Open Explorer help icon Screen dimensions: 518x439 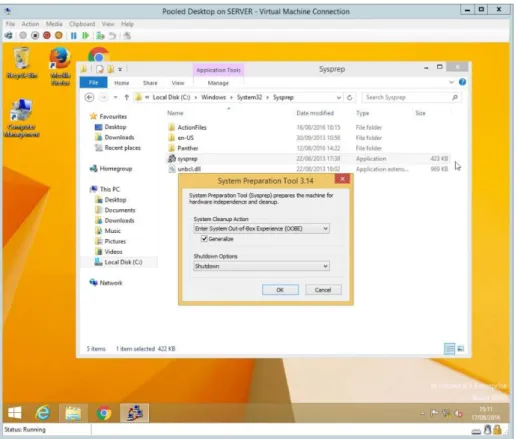point(462,82)
